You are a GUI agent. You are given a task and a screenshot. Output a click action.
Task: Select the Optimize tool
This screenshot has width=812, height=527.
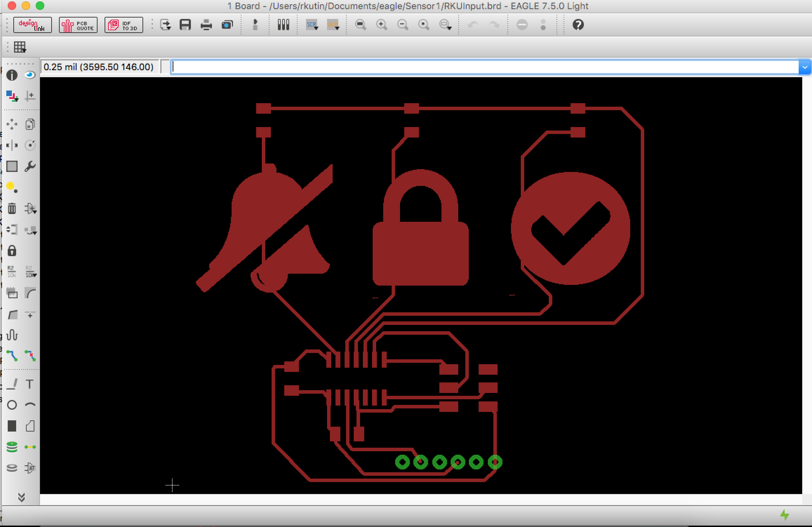30,314
